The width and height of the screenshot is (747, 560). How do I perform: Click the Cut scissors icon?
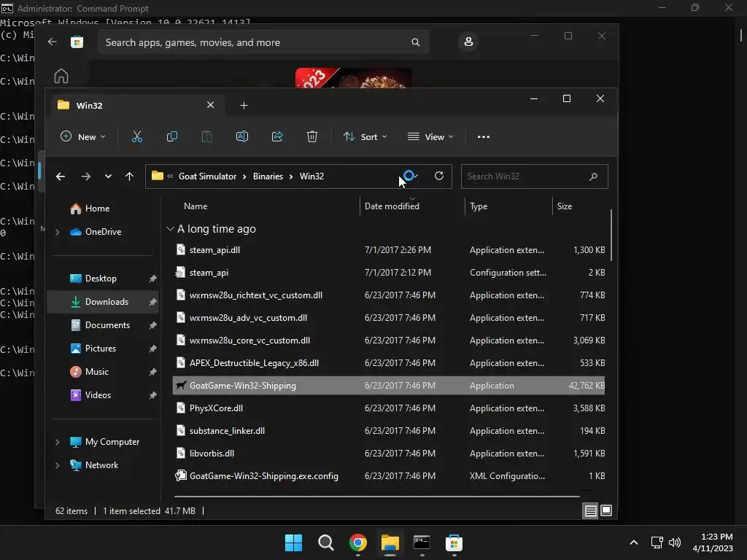[x=136, y=136]
